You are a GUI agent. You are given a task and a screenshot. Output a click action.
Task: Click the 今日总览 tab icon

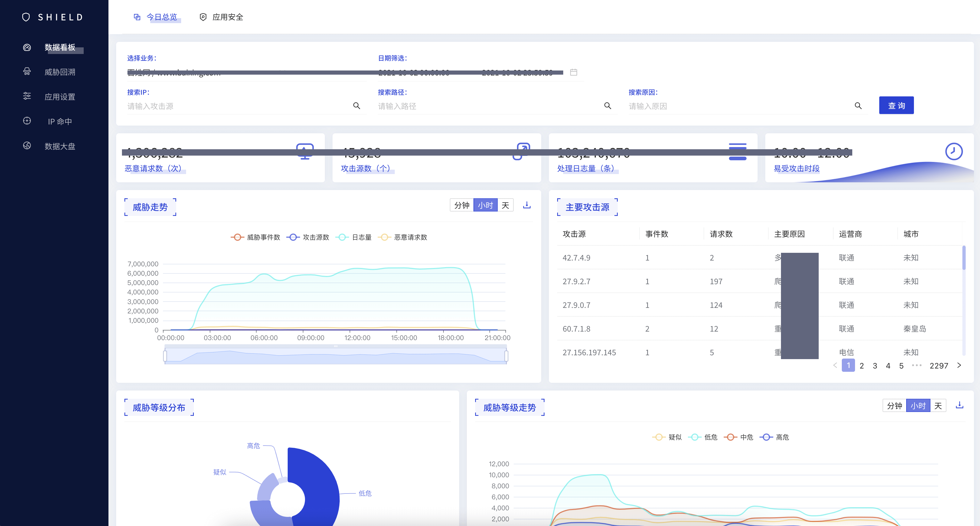pos(137,17)
